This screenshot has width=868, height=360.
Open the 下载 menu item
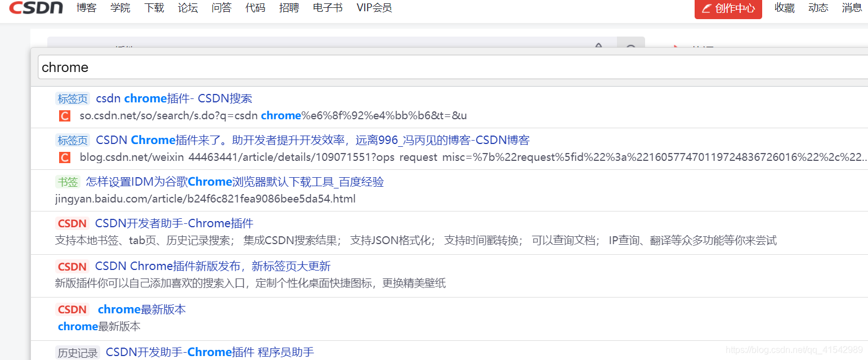point(154,8)
